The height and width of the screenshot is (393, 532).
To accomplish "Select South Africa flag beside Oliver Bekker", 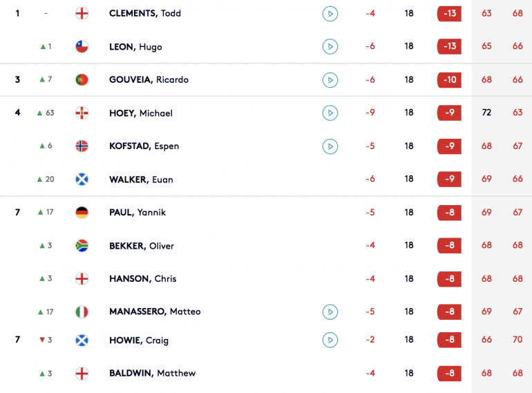I will [82, 245].
